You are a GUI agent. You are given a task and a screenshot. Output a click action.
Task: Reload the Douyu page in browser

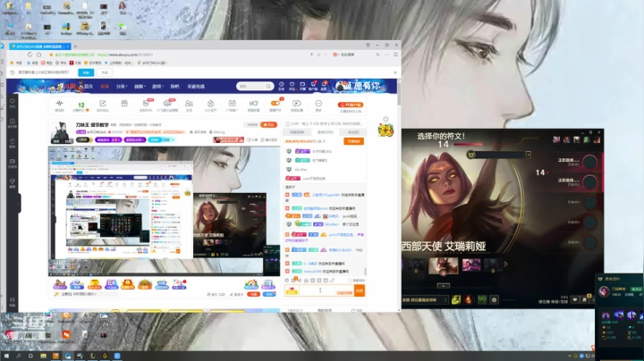click(x=30, y=55)
